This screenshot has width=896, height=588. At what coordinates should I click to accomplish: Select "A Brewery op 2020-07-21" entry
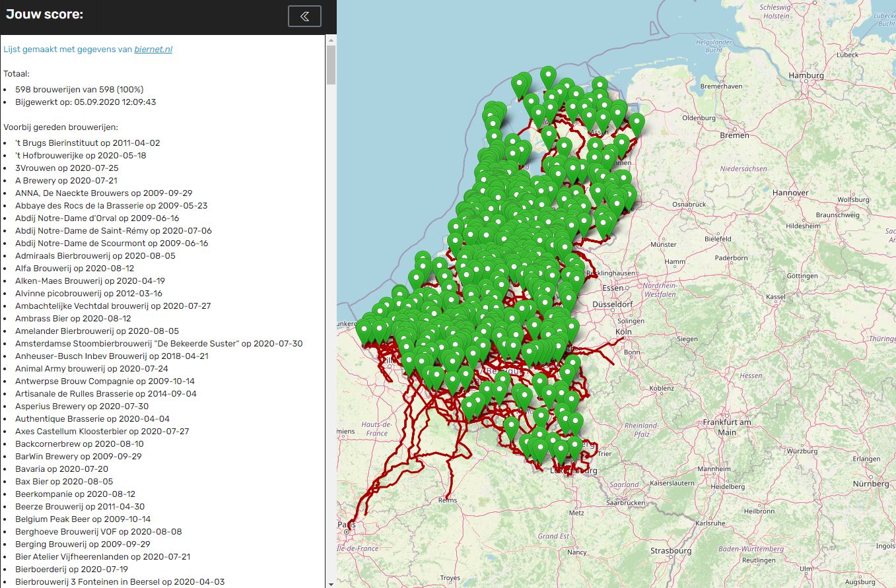coord(66,181)
